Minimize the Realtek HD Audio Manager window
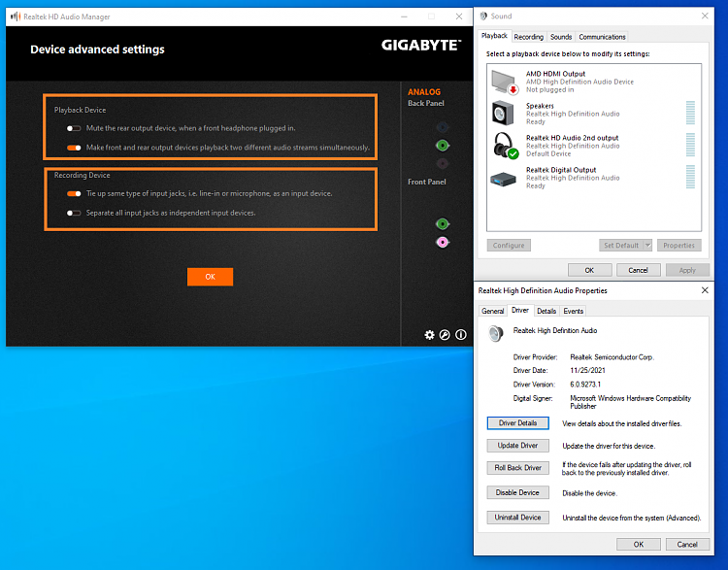Image resolution: width=728 pixels, height=570 pixels. [x=405, y=17]
